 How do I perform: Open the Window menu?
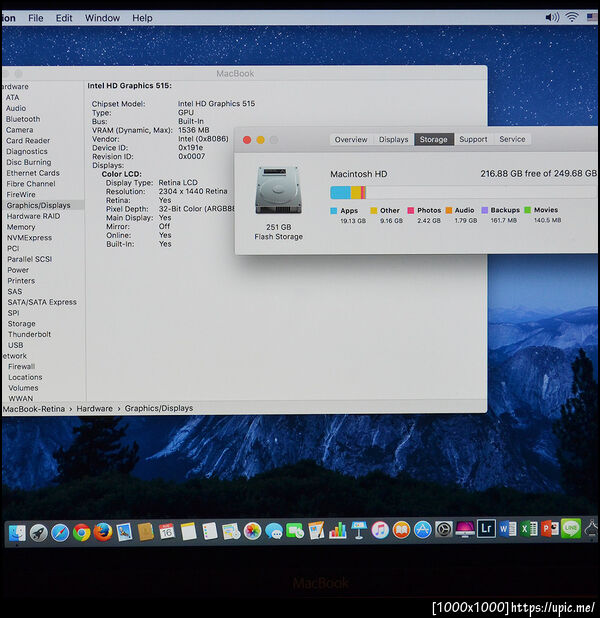coord(102,18)
